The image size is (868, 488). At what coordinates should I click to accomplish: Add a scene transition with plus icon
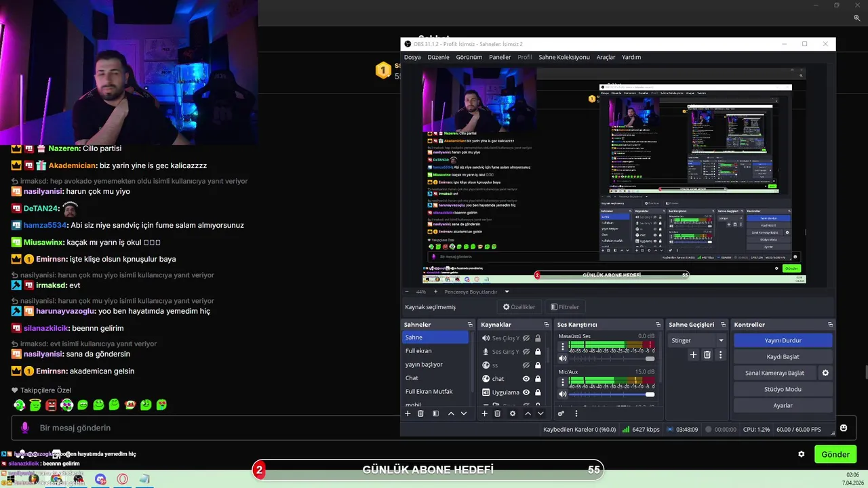coord(693,354)
